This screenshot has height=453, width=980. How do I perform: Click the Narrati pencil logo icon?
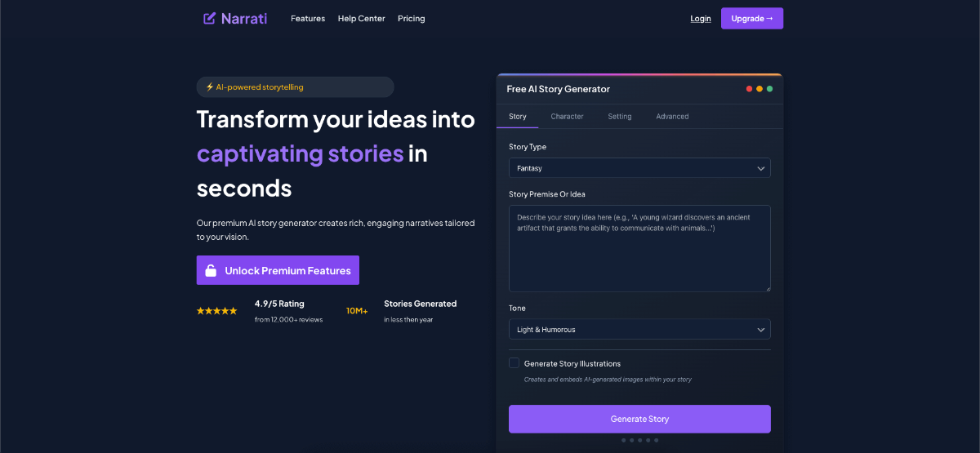(210, 18)
